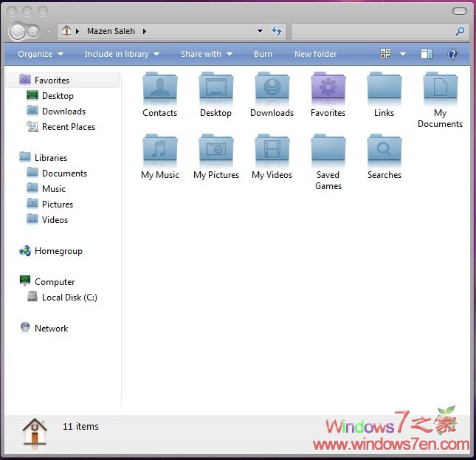Select the My Documents folder
The height and width of the screenshot is (460, 476).
point(440,100)
